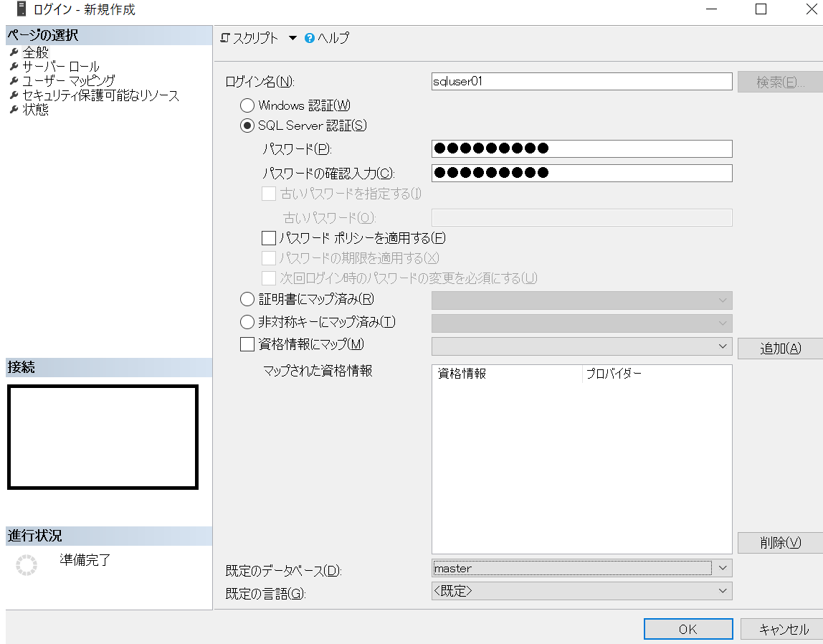Viewport: 823px width, 644px height.
Task: Open the 既定の言語 dropdown
Action: click(724, 590)
